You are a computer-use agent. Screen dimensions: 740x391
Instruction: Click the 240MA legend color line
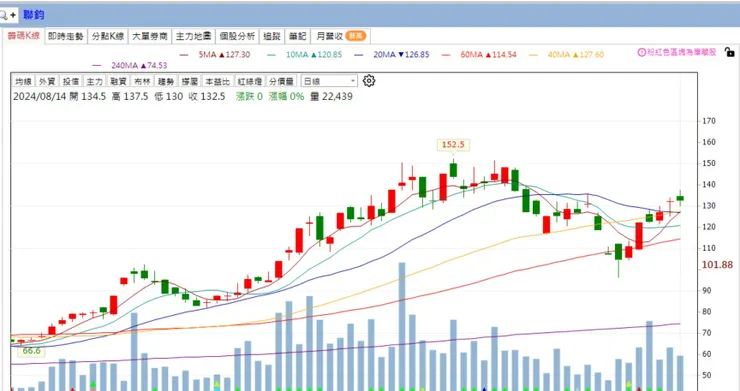pyautogui.click(x=97, y=65)
